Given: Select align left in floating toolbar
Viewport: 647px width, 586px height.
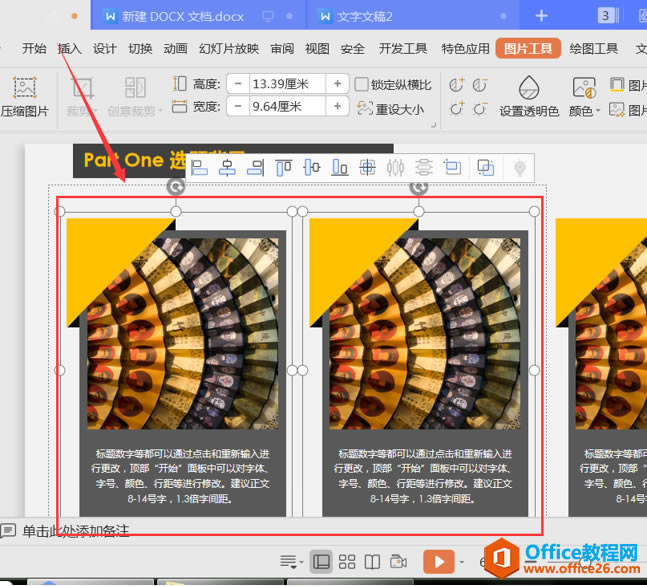Looking at the screenshot, I should point(199,168).
